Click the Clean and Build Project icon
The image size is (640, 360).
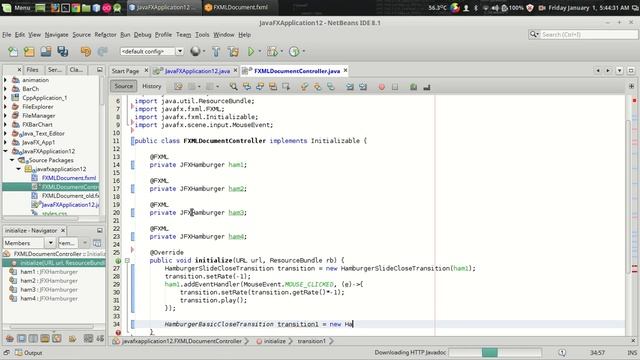click(x=233, y=51)
